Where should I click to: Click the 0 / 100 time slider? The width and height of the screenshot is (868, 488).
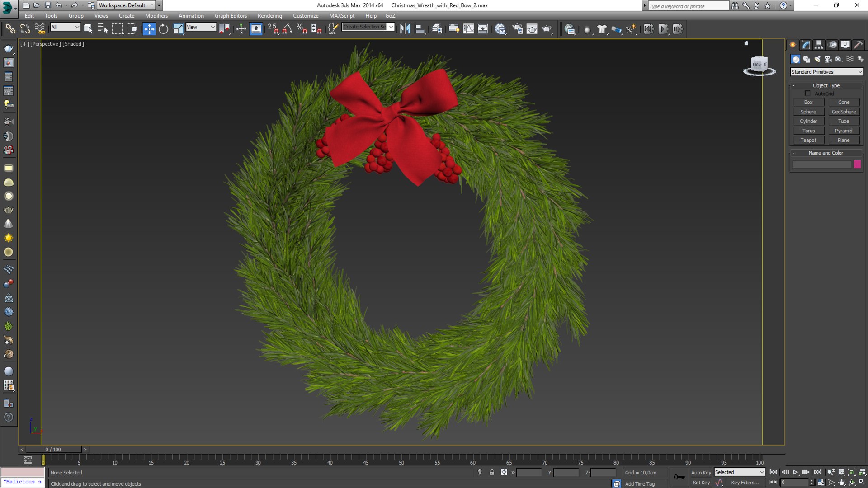[x=53, y=449]
